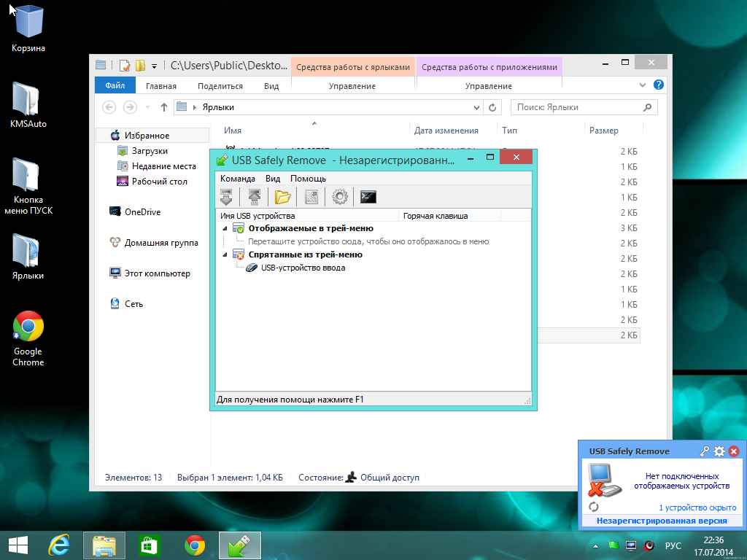Open Сеть in the navigation pane

(133, 304)
